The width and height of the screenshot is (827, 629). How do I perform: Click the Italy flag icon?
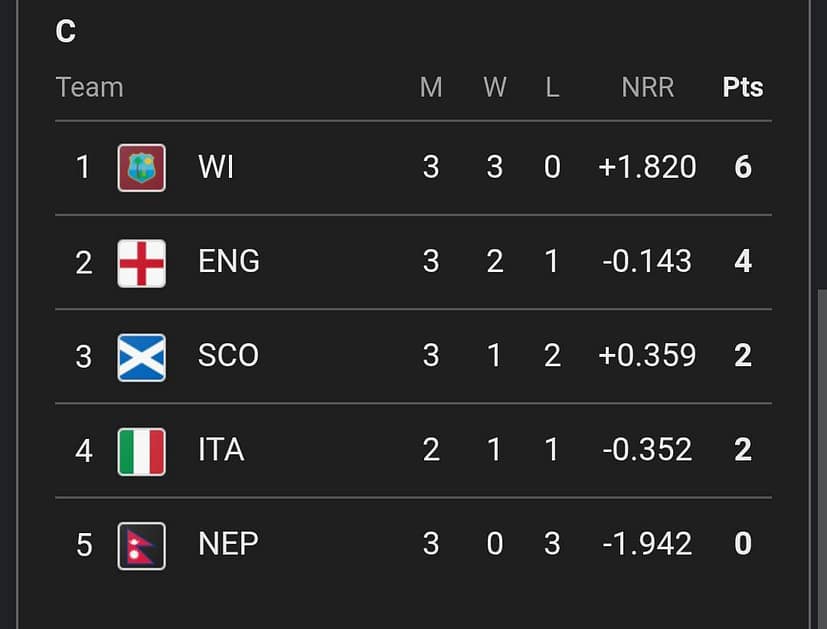141,451
